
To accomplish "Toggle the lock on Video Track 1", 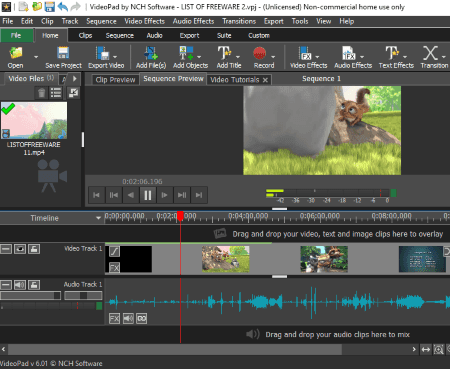I will (x=34, y=249).
